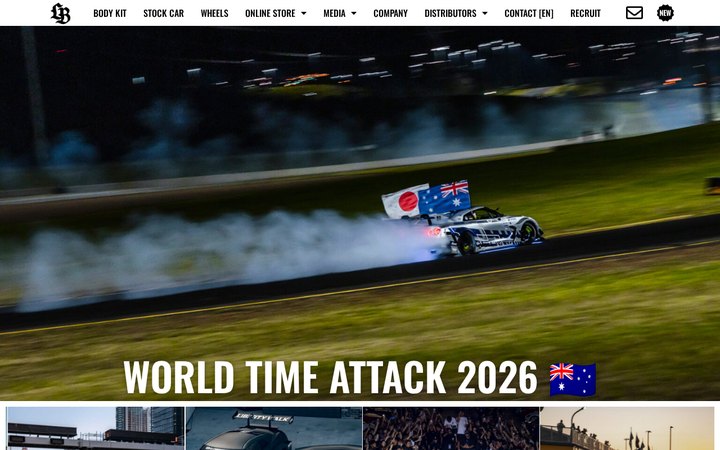
Task: Open the Contact [EN] link
Action: tap(529, 13)
